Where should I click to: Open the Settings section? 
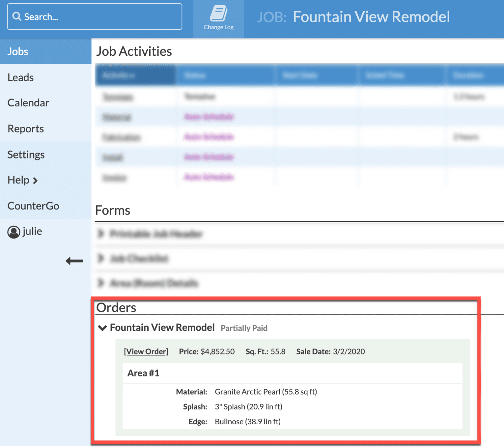point(26,155)
